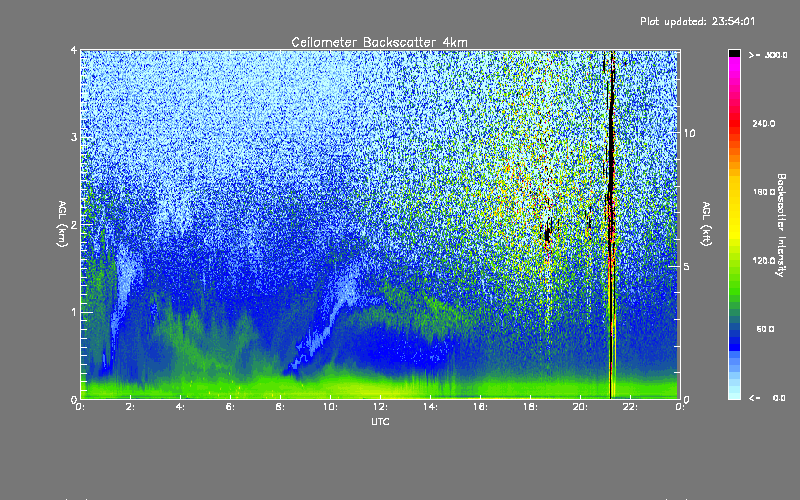Click the right AGL (kft) axis label
This screenshot has width=800, height=500.
pos(706,224)
